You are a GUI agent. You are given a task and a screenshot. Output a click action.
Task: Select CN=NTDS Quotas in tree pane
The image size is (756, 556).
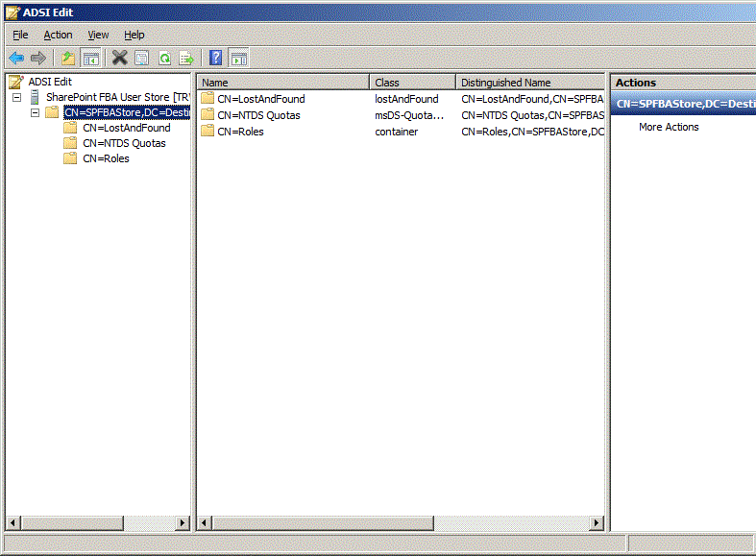(124, 143)
